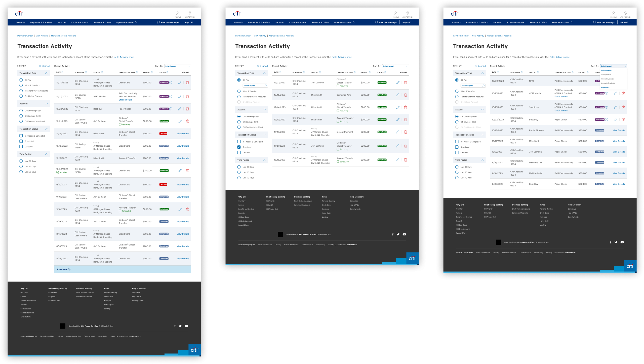
Task: Select the enabled Credit Card Payment radio
Action: tap(21, 96)
